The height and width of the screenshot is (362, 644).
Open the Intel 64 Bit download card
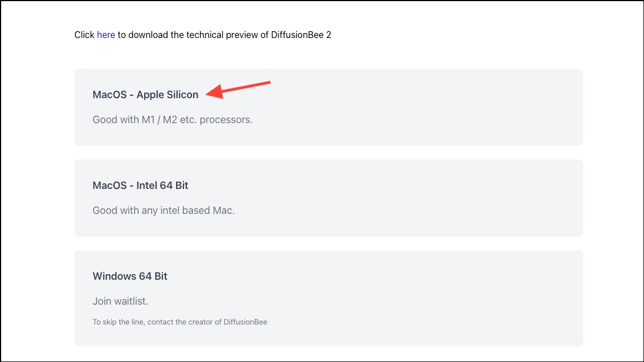click(329, 198)
